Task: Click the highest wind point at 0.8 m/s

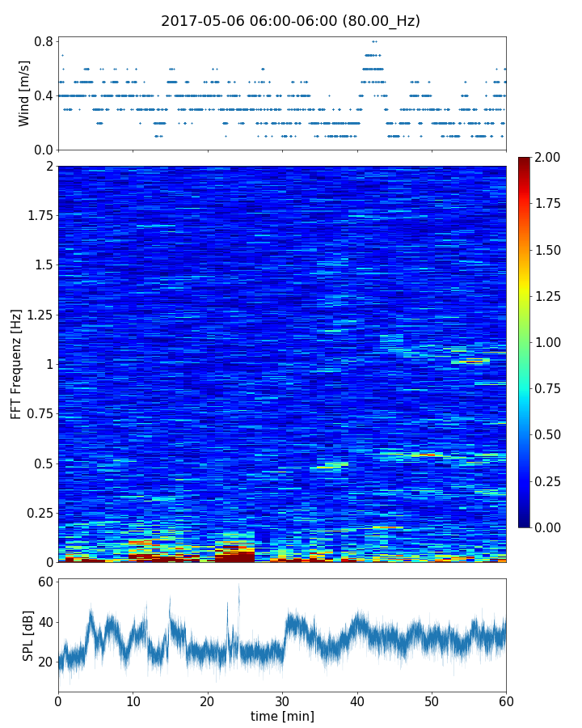Action: [373, 41]
